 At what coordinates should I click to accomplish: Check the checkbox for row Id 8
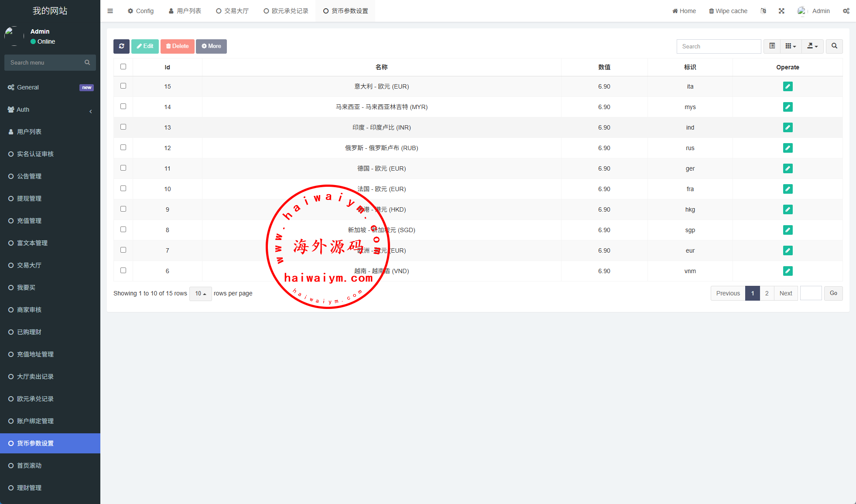tap(123, 230)
